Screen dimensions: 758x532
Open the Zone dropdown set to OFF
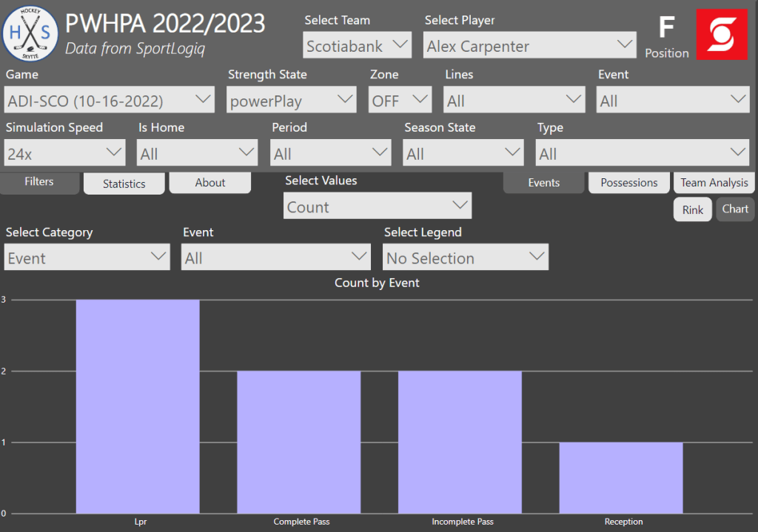[400, 100]
